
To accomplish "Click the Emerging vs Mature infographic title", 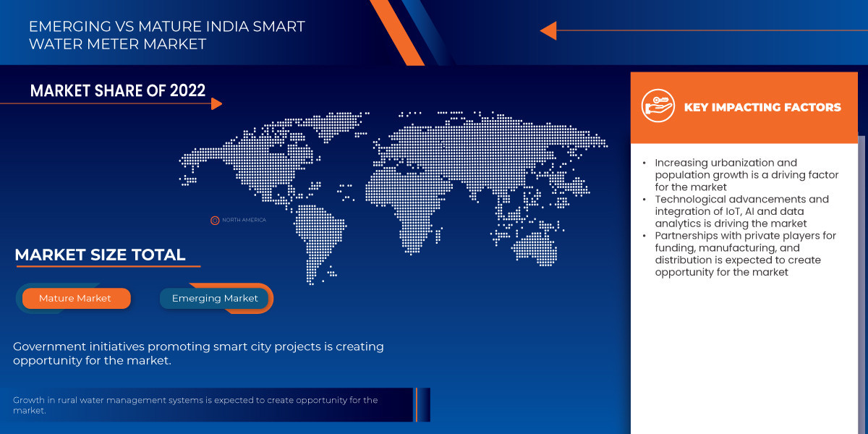I will pos(166,35).
